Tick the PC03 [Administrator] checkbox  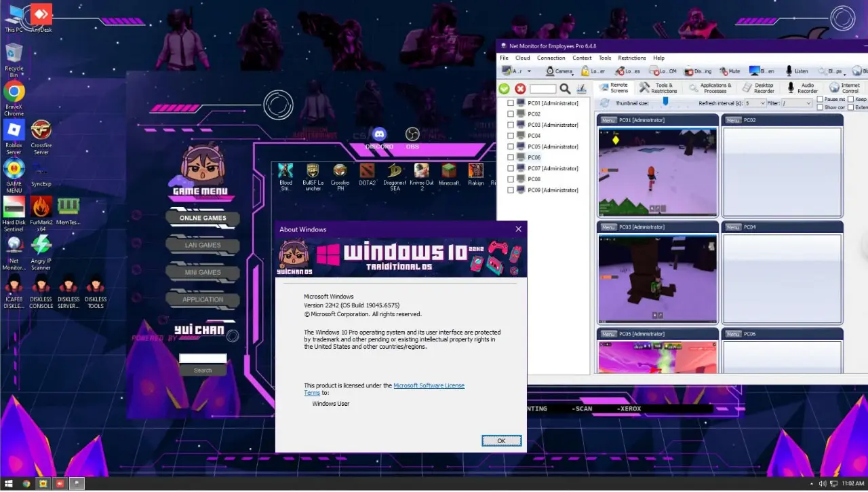tap(511, 125)
